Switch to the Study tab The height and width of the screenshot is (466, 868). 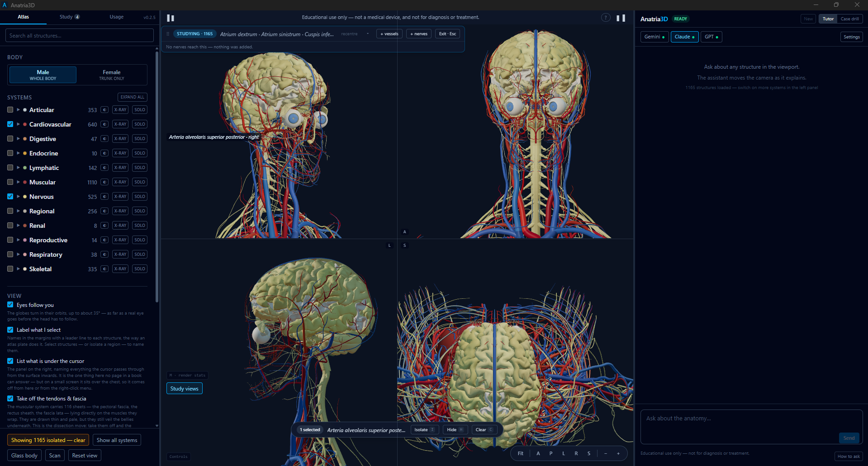(70, 17)
